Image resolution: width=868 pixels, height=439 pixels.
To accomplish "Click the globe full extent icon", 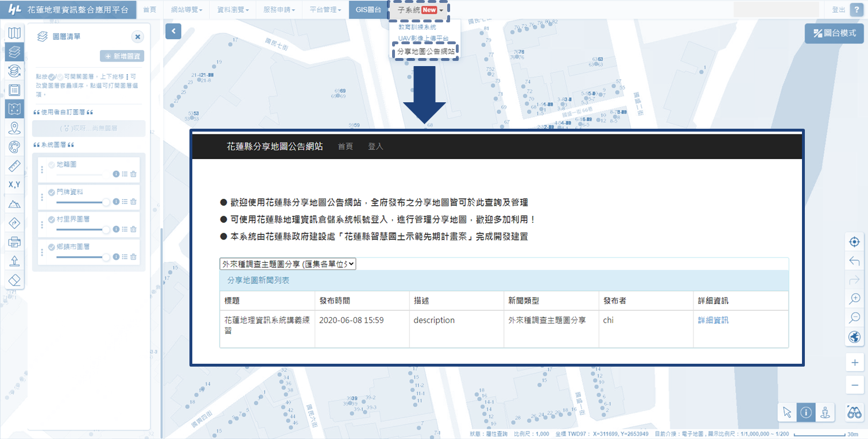I will (855, 337).
